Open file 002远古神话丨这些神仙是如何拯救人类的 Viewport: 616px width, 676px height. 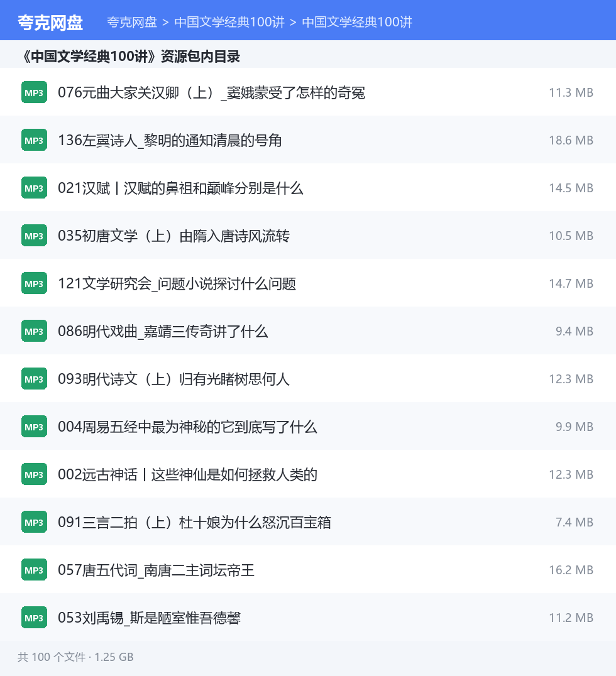click(188, 475)
